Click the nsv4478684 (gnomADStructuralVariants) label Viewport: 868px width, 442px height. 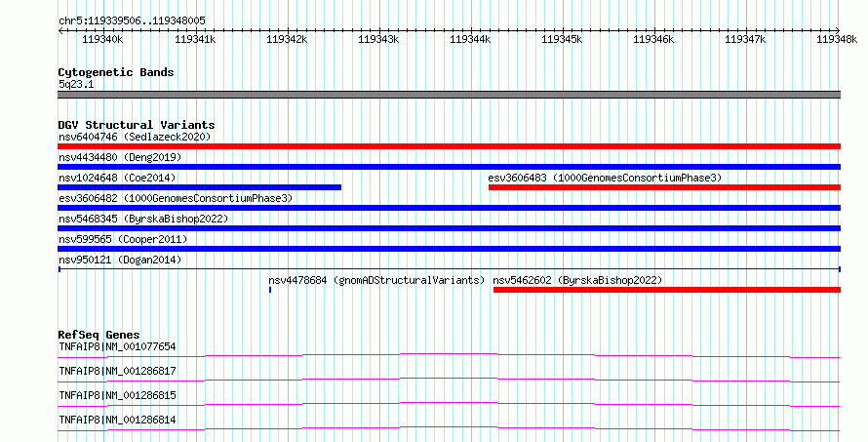[376, 280]
